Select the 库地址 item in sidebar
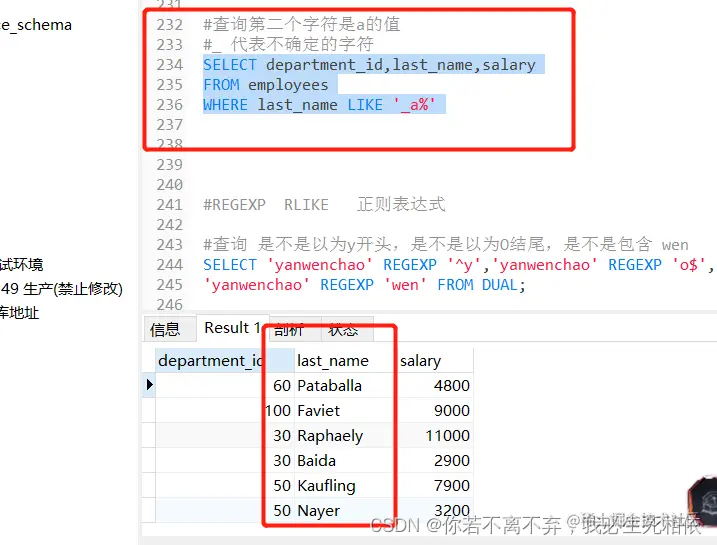Screen dimensions: 717x545 (19, 313)
